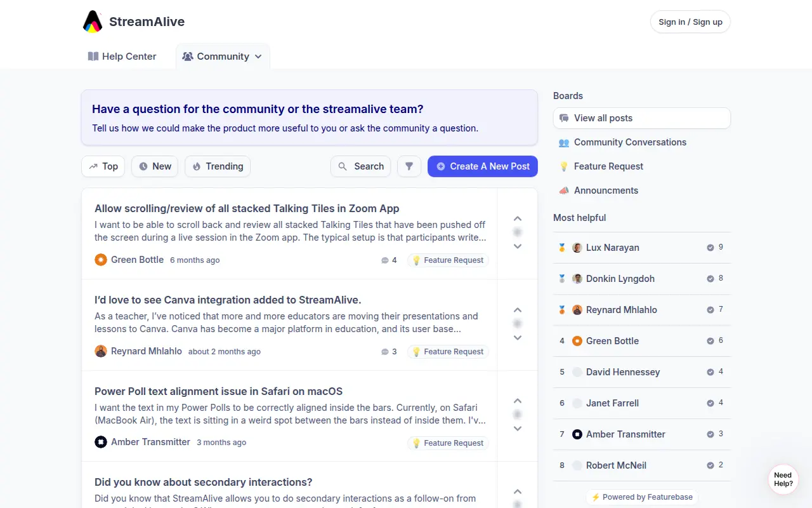Click the checkmark icon beside Green Bottle's score
Image resolution: width=812 pixels, height=508 pixels.
click(710, 341)
